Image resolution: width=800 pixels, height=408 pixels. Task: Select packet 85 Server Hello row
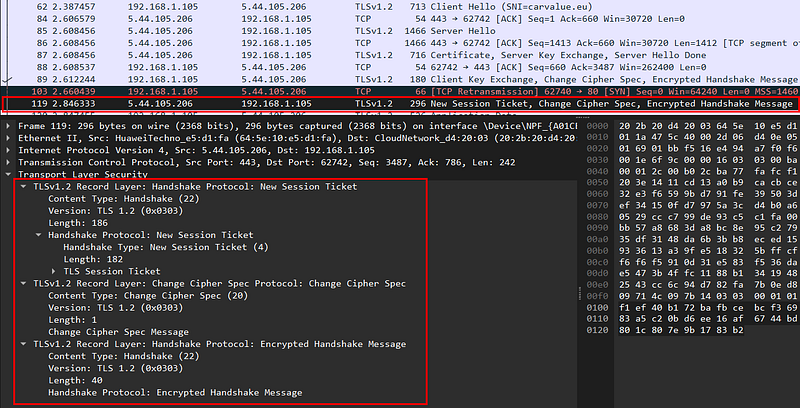click(x=400, y=31)
